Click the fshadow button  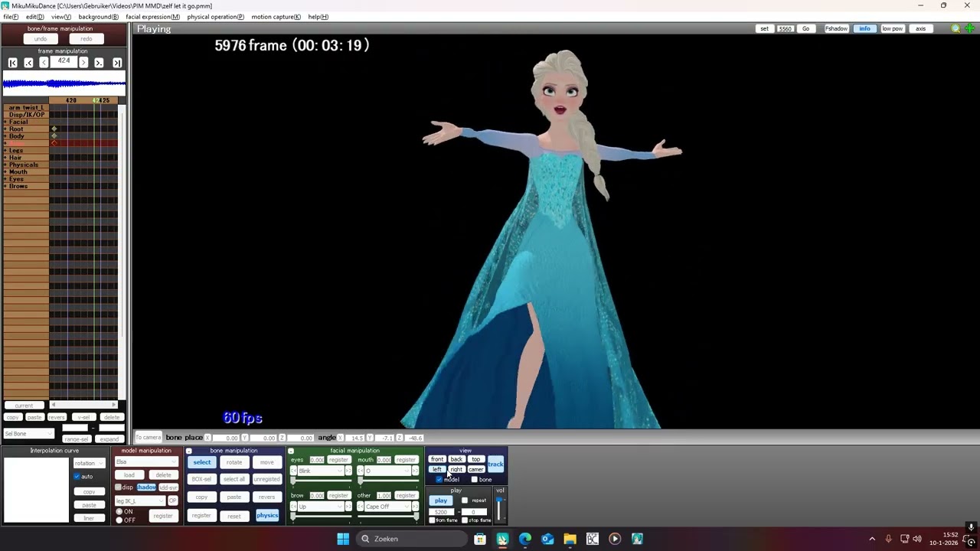coord(836,28)
